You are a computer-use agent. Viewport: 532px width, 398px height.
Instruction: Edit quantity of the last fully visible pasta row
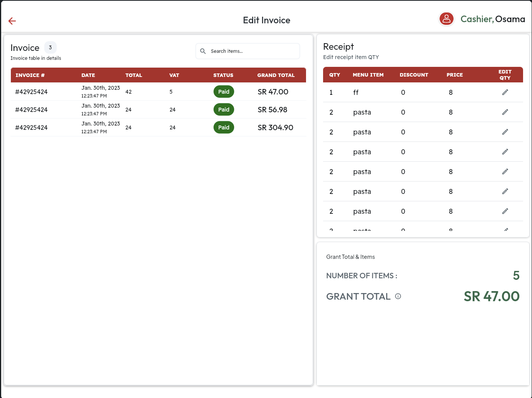pyautogui.click(x=505, y=211)
